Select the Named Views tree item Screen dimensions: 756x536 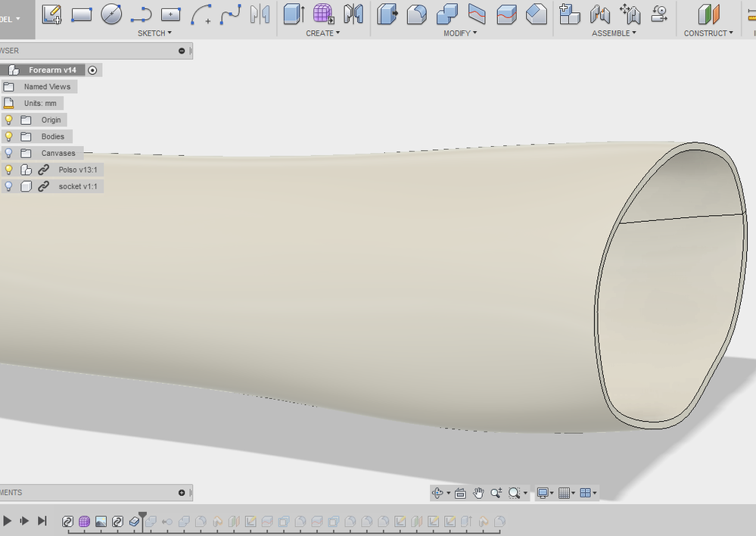coord(47,86)
